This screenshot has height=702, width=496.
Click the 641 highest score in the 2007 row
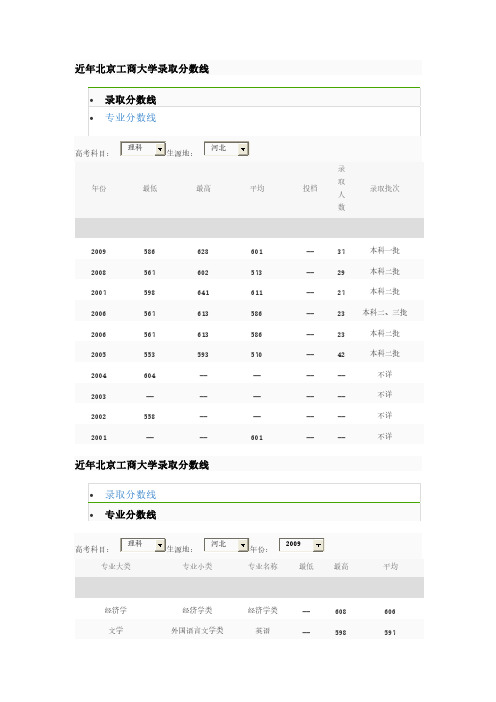point(203,293)
